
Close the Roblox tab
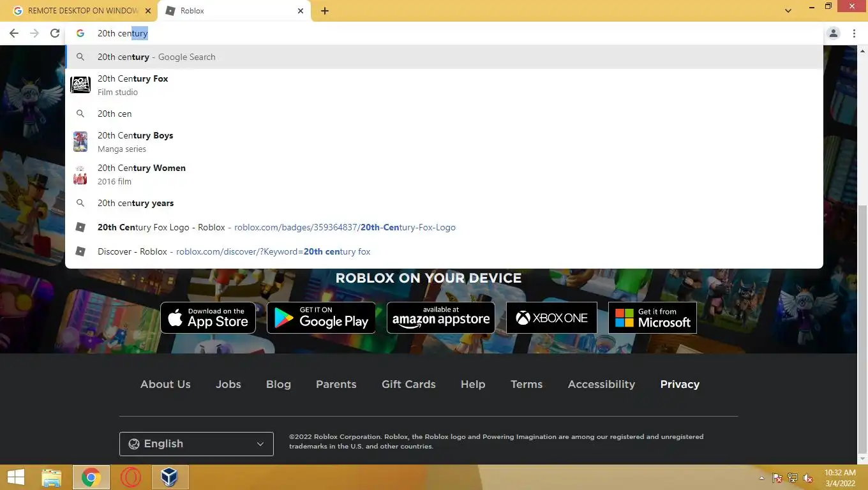301,11
